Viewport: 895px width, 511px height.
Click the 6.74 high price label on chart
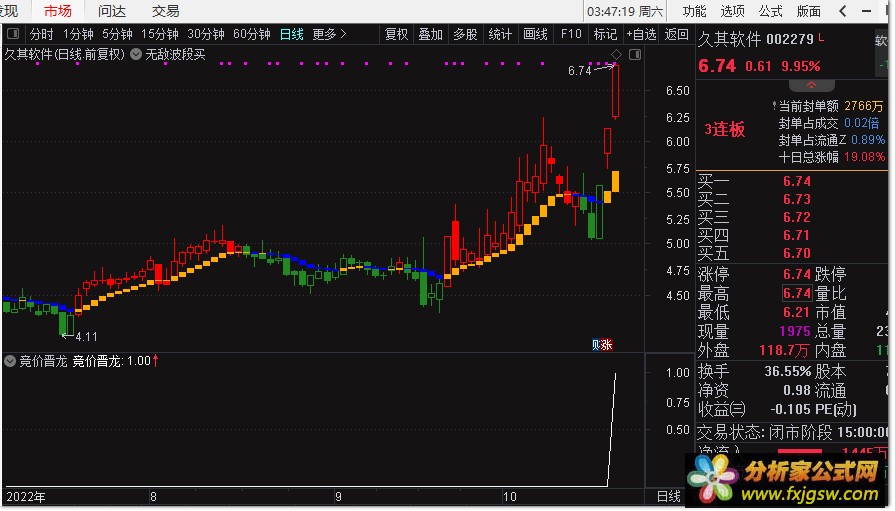[x=579, y=71]
